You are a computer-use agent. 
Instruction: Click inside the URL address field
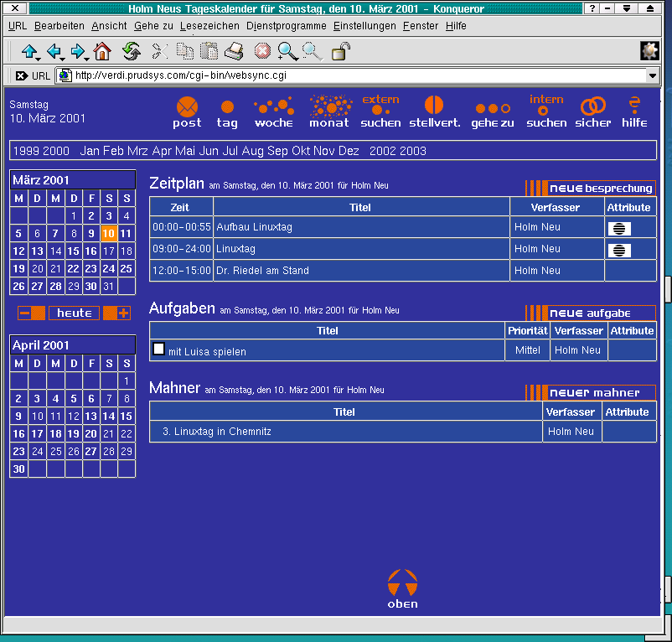pyautogui.click(x=352, y=75)
